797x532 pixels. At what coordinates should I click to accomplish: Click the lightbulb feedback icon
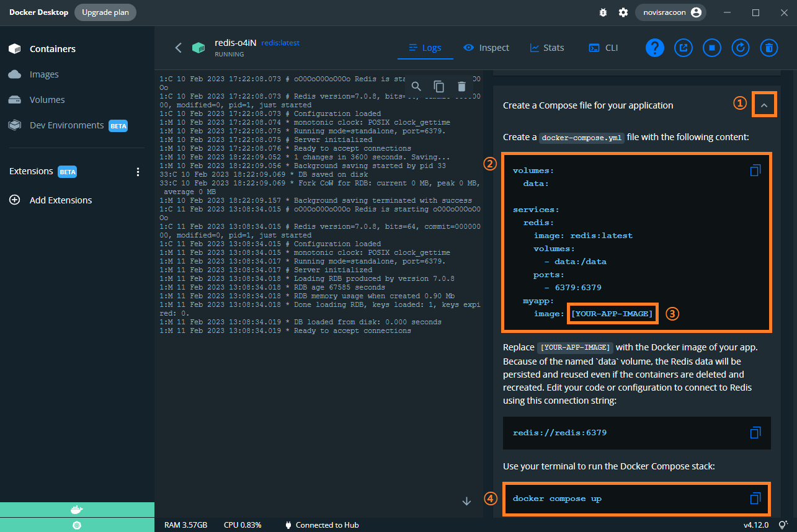tap(783, 525)
